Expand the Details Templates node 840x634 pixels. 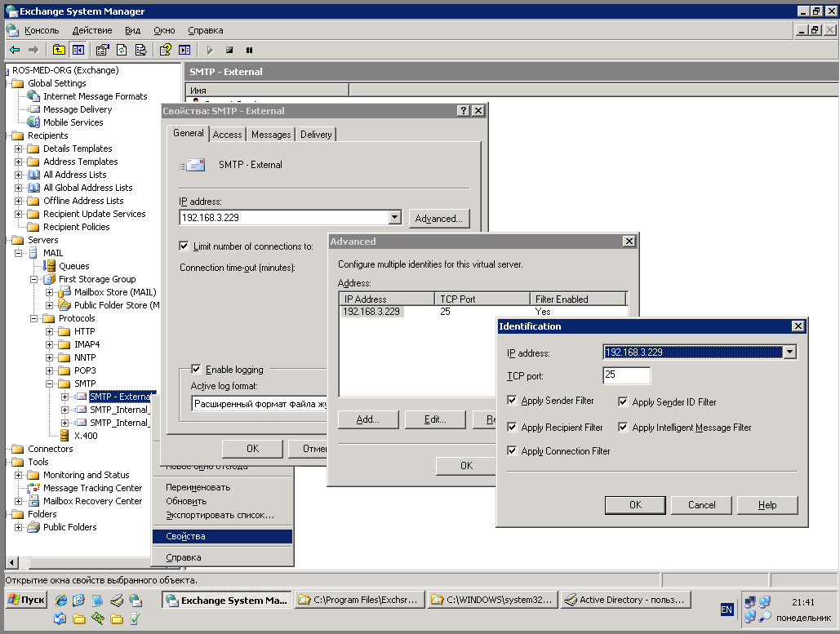(x=18, y=149)
